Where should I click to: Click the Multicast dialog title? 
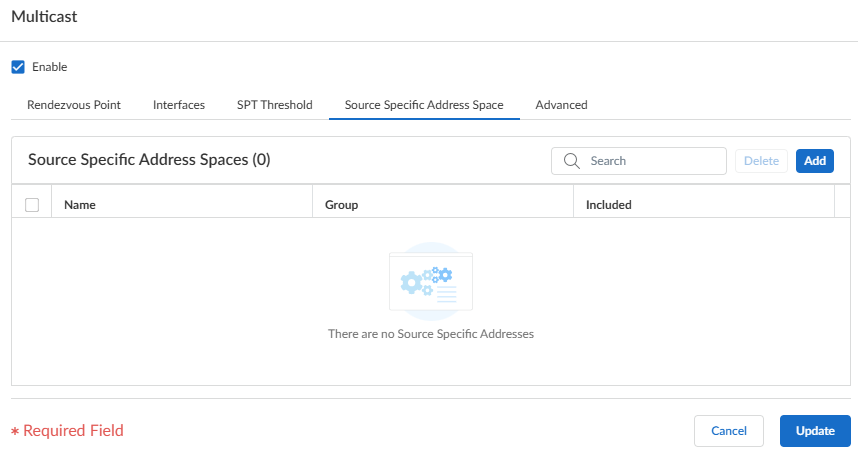(x=44, y=17)
